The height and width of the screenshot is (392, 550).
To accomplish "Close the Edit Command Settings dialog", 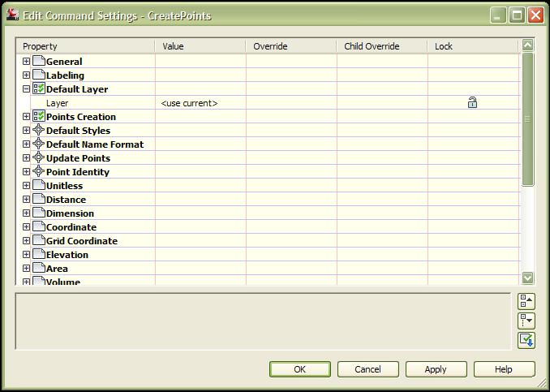I will [535, 15].
